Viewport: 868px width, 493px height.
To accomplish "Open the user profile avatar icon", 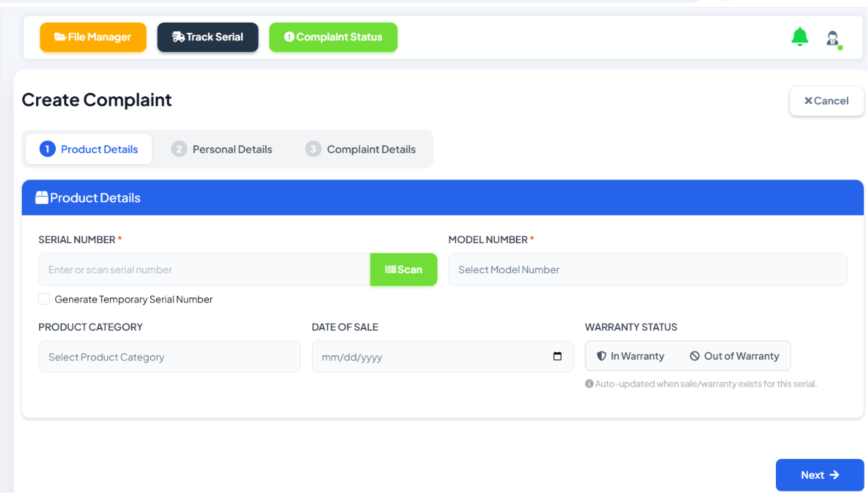I will pos(833,38).
